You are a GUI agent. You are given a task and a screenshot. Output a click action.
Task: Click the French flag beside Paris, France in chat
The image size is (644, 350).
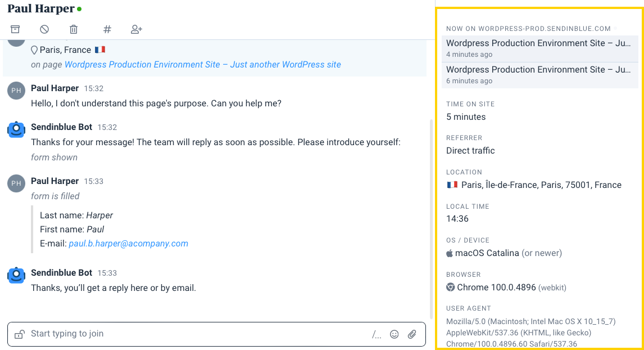[x=100, y=50]
